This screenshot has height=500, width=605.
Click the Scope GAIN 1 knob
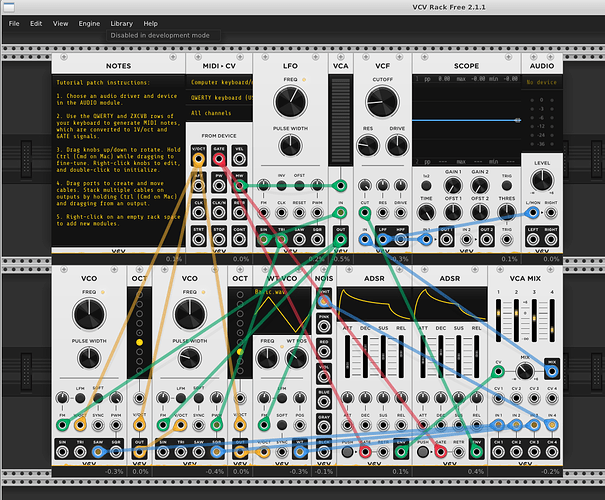pos(453,186)
